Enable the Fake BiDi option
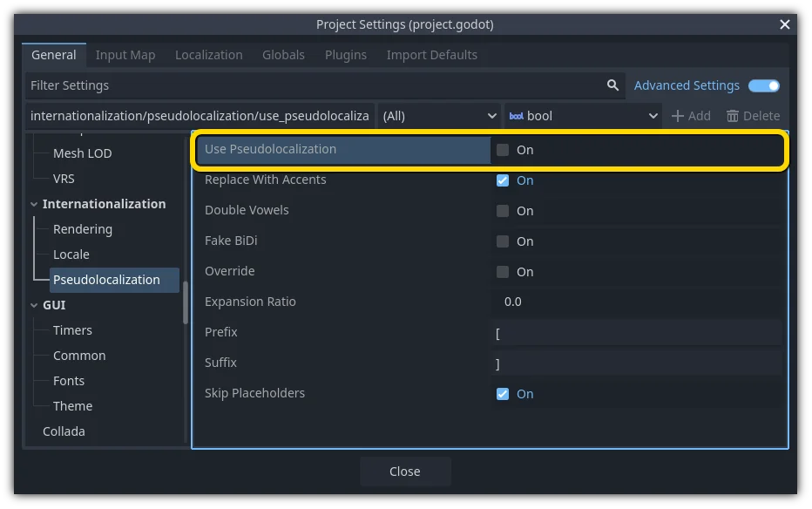812x509 pixels. tap(503, 241)
